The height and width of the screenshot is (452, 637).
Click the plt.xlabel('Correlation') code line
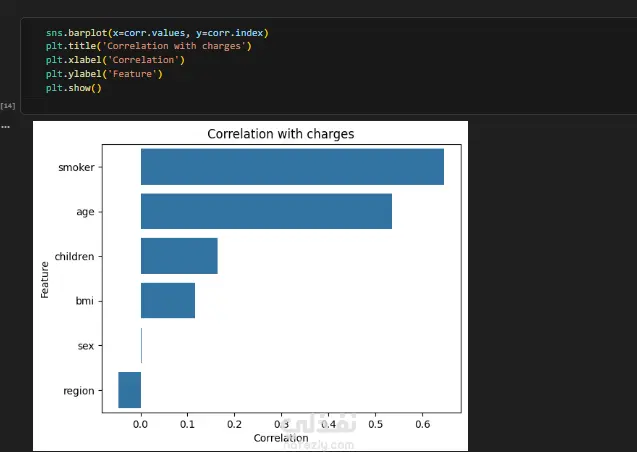(x=115, y=60)
